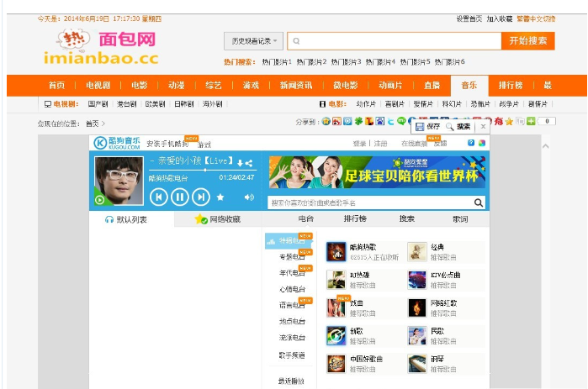Switch to the 搜索 tab in player
The height and width of the screenshot is (389, 588).
click(x=406, y=218)
